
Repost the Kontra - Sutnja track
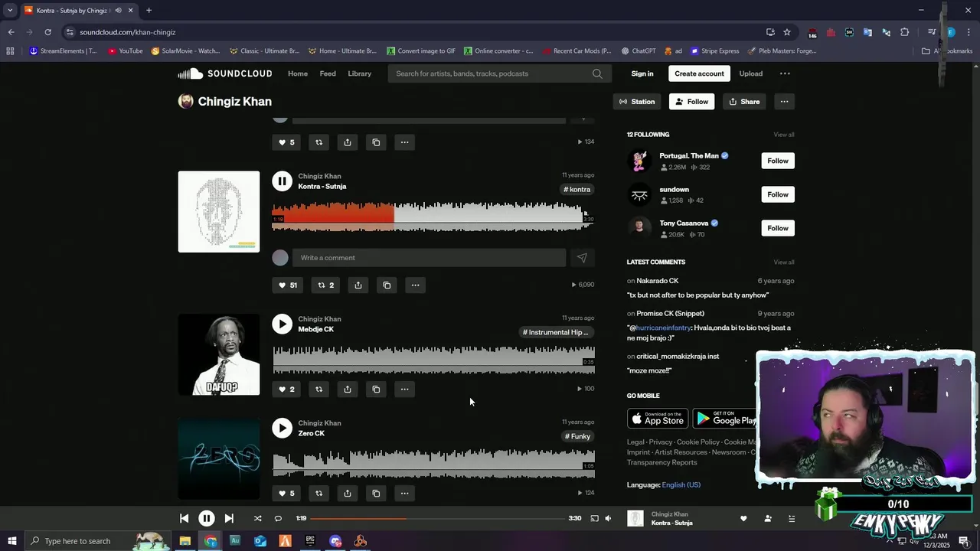[326, 285]
